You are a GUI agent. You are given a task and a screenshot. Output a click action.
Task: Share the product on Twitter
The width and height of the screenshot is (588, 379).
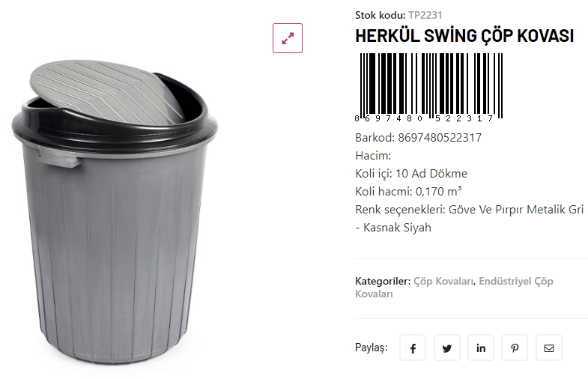[446, 348]
